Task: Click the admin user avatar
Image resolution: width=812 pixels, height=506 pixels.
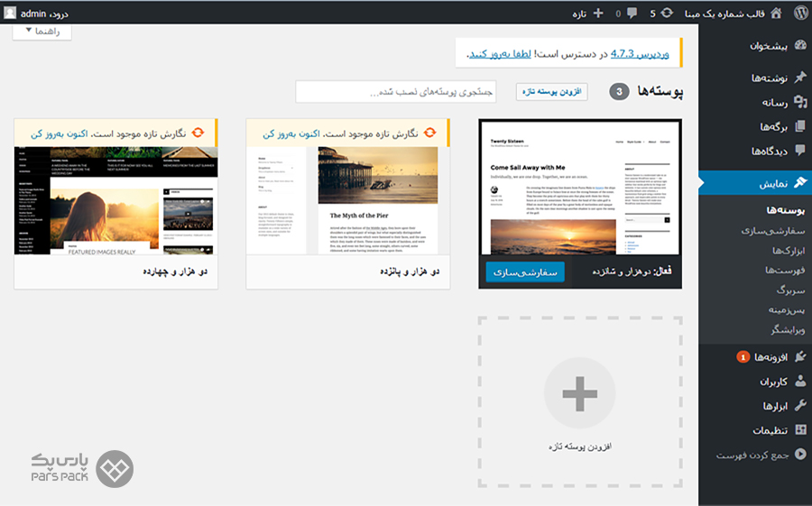Action: tap(10, 13)
